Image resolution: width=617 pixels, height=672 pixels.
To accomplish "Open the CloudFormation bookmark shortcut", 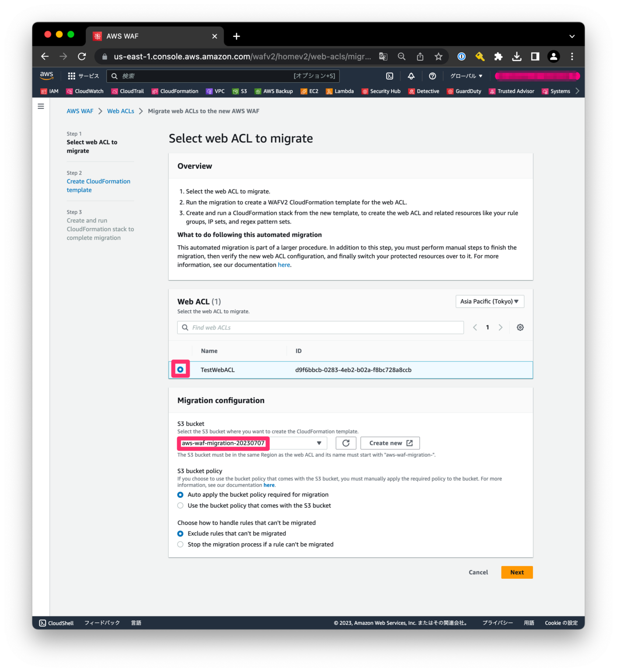I will pyautogui.click(x=175, y=91).
